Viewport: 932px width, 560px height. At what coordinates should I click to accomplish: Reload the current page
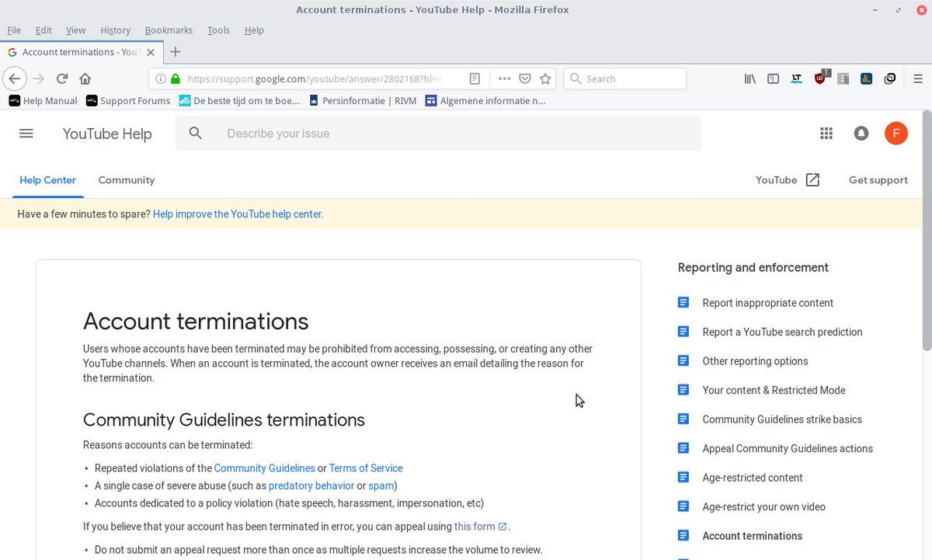tap(62, 78)
